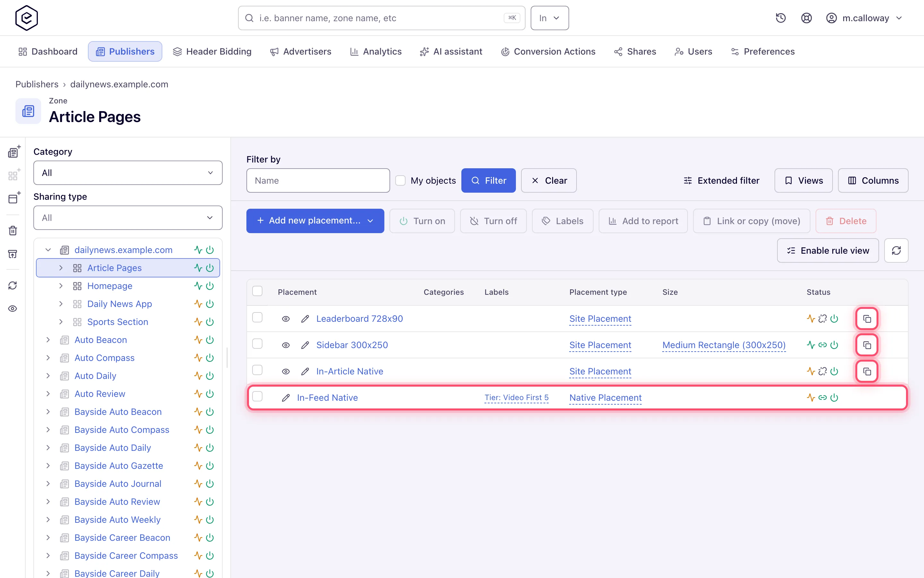Check the Sidebar 300x250 row checkbox
This screenshot has width=924, height=578.
[257, 344]
